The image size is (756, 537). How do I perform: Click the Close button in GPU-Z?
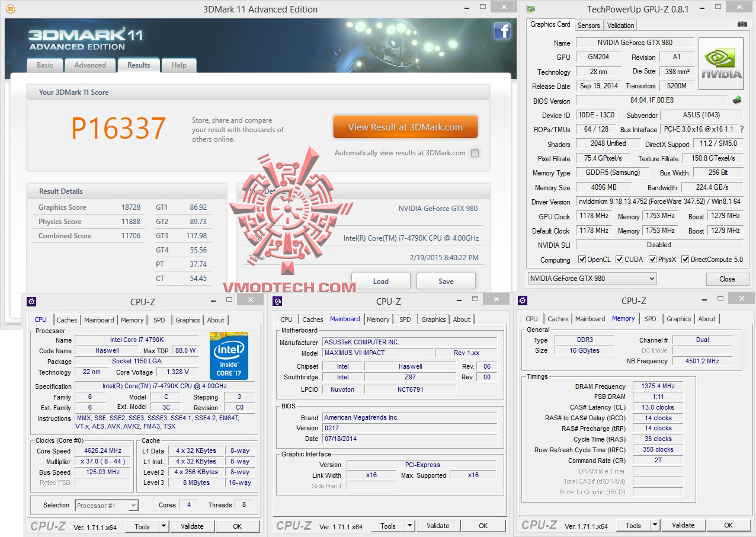coord(727,279)
